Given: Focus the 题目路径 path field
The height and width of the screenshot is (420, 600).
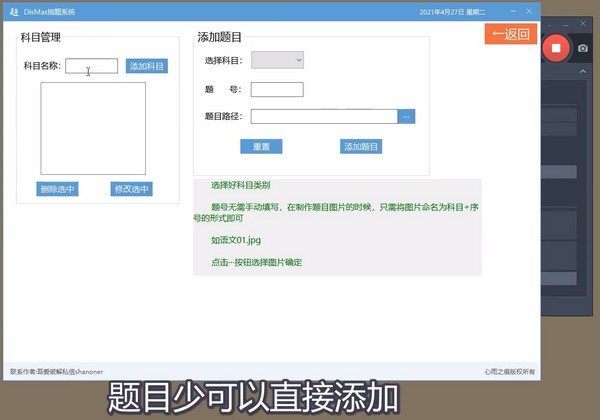Looking at the screenshot, I should click(324, 116).
